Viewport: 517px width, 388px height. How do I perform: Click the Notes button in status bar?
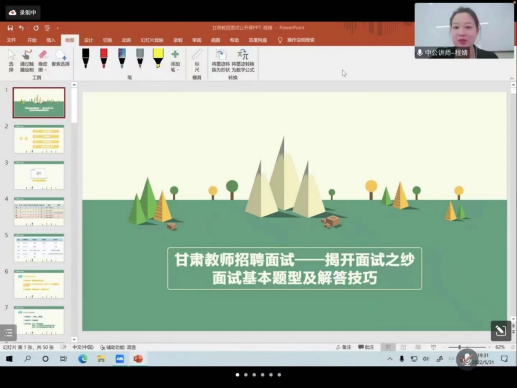343,347
